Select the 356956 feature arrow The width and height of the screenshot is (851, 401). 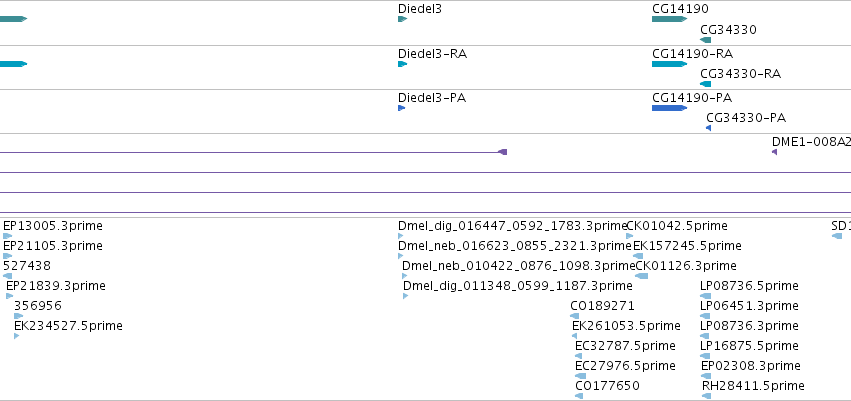pos(18,316)
